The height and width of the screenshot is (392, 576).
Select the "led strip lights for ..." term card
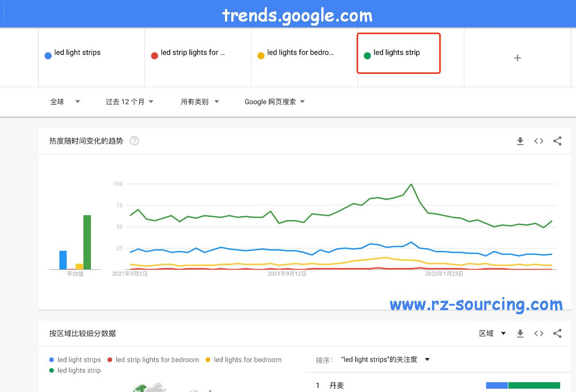(x=198, y=58)
